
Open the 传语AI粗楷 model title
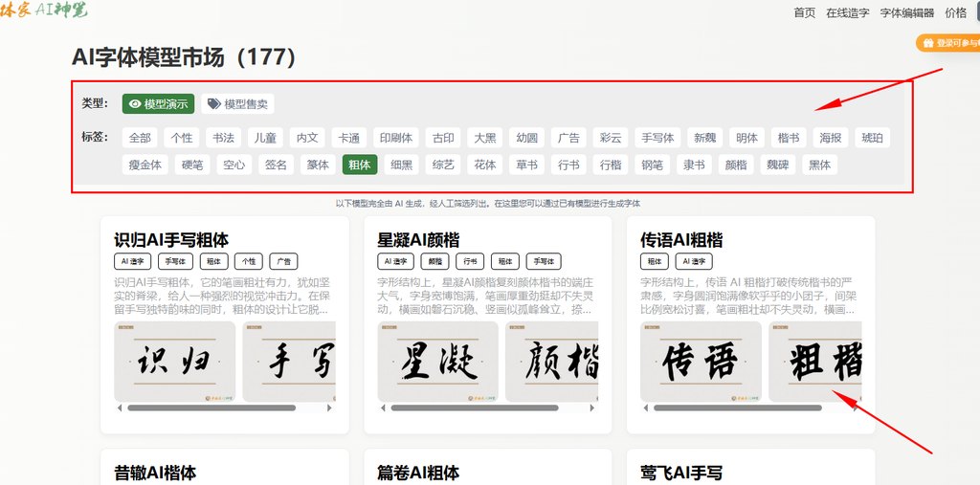681,240
